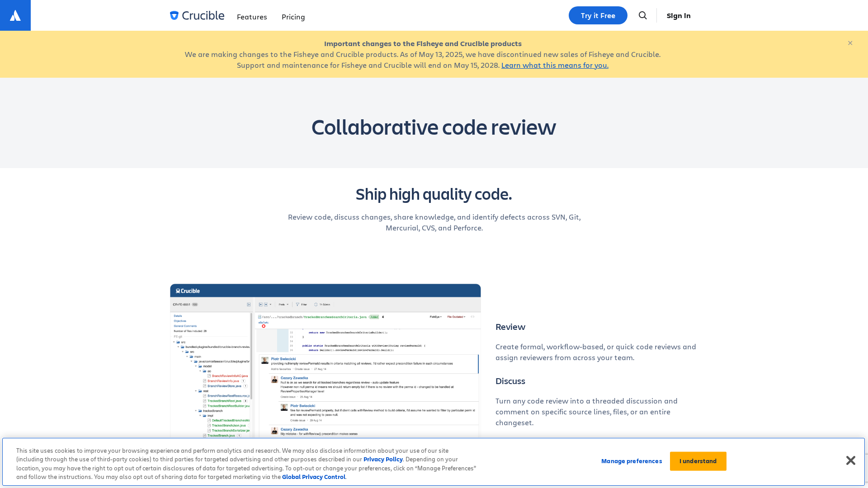Select the 'Ship high quality code.' heading
Screen dimensions: 868x488
(434, 194)
